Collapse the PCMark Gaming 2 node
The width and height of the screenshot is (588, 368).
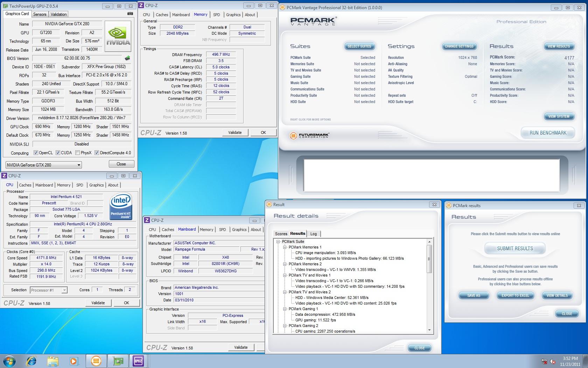pyautogui.click(x=285, y=326)
